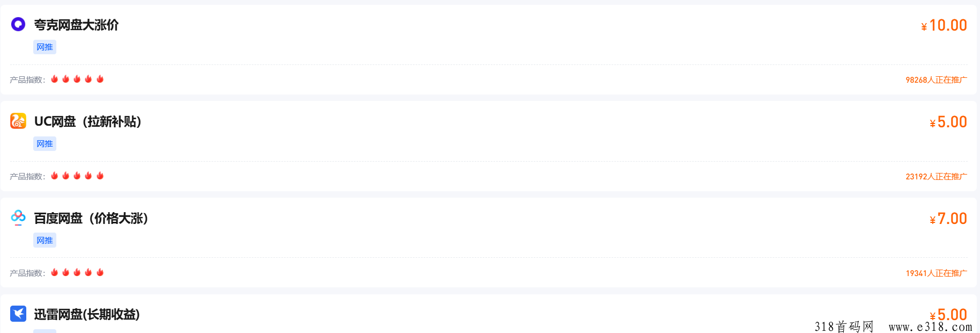Click the UC netdisk orange icon
Screen dimensions: 980x333
click(18, 121)
